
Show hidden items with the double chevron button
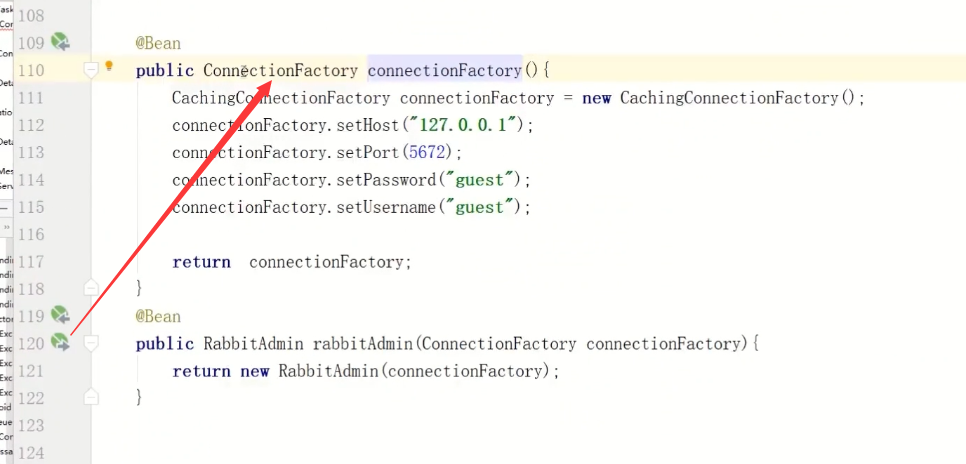click(x=6, y=227)
